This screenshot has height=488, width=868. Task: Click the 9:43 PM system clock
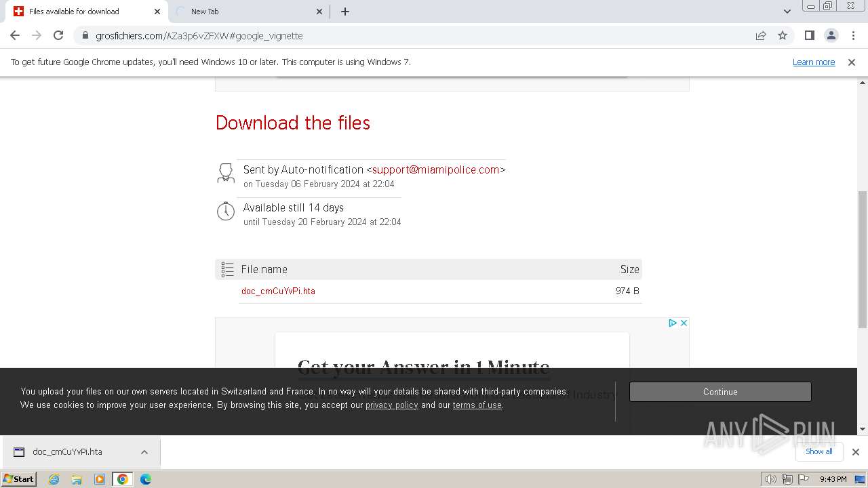[x=833, y=479]
